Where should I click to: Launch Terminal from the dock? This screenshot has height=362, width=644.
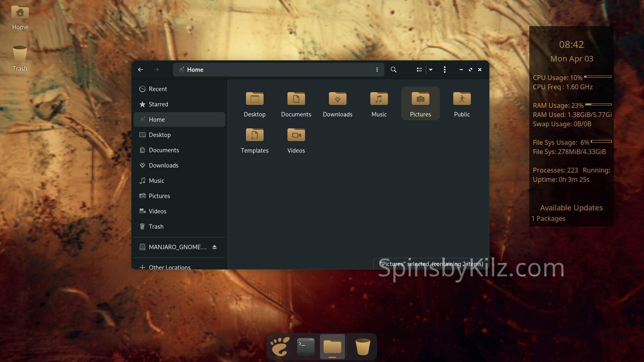tap(306, 346)
